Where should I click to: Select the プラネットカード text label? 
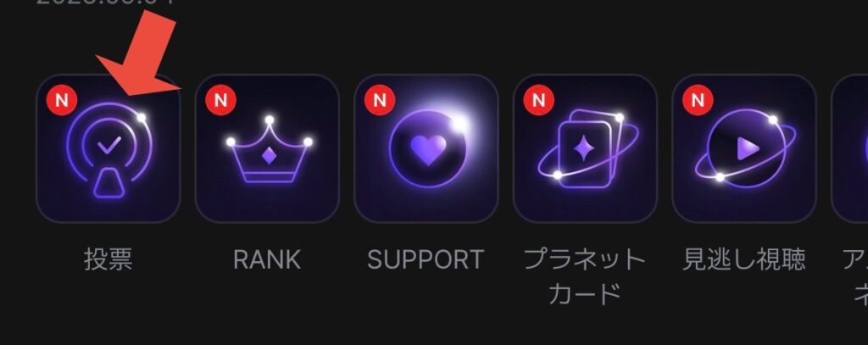coord(585,276)
